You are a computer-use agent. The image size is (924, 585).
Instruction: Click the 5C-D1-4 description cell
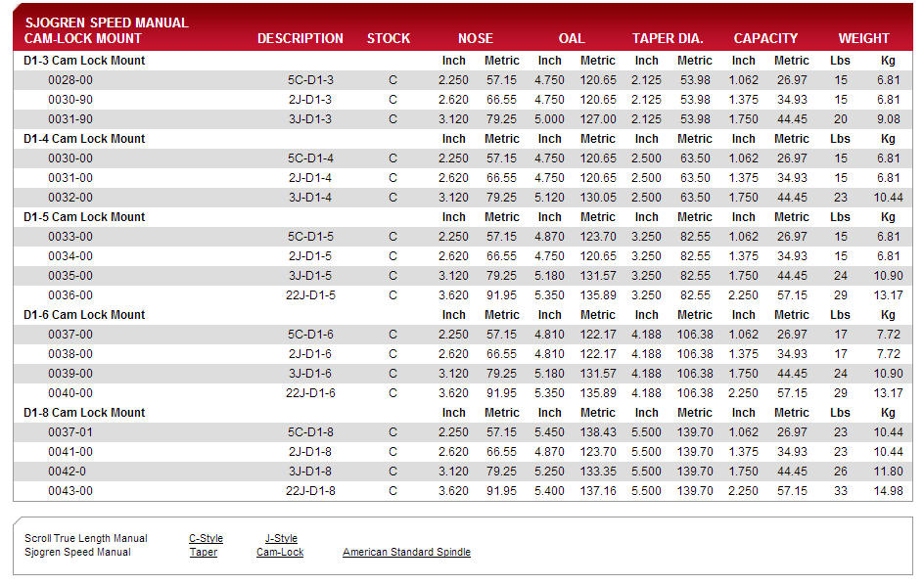pyautogui.click(x=310, y=158)
